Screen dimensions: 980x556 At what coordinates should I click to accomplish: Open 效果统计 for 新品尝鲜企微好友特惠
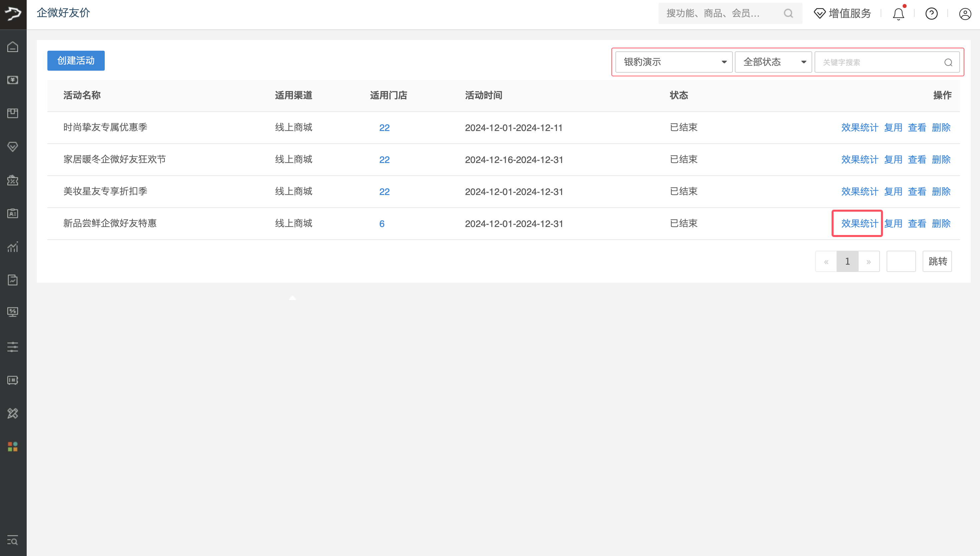click(x=859, y=223)
